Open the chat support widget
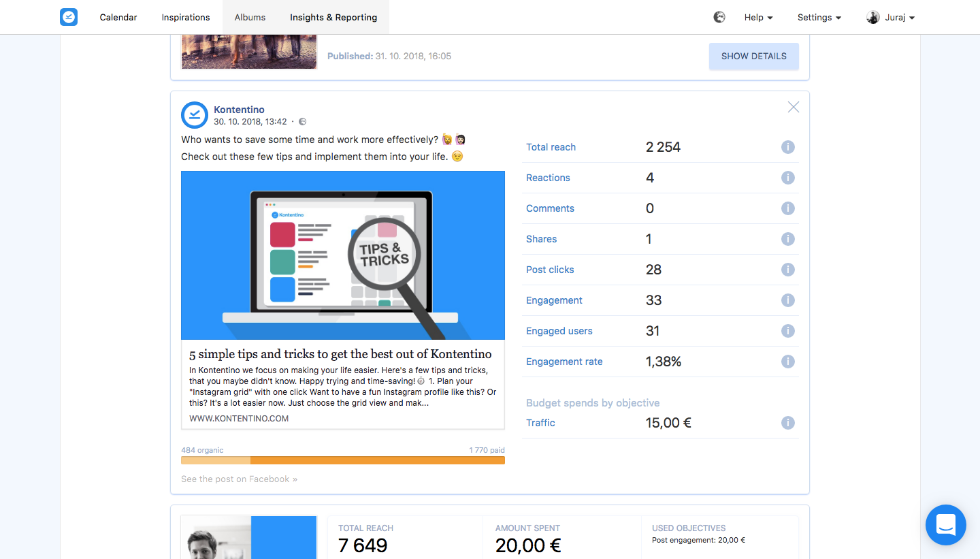980x559 pixels. [x=946, y=525]
